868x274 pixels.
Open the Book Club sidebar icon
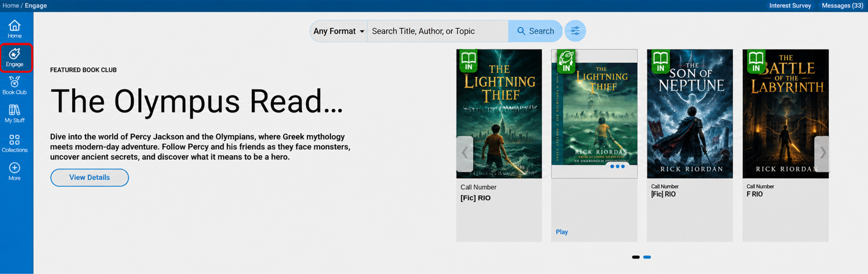(15, 86)
